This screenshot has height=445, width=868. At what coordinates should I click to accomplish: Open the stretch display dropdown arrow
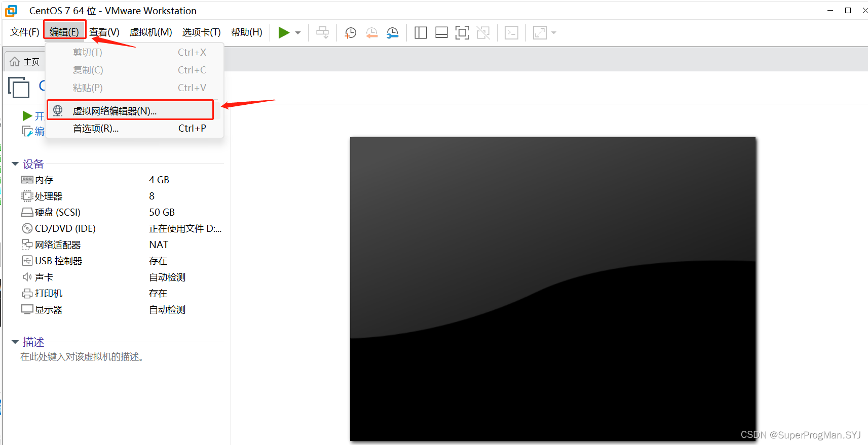(554, 33)
